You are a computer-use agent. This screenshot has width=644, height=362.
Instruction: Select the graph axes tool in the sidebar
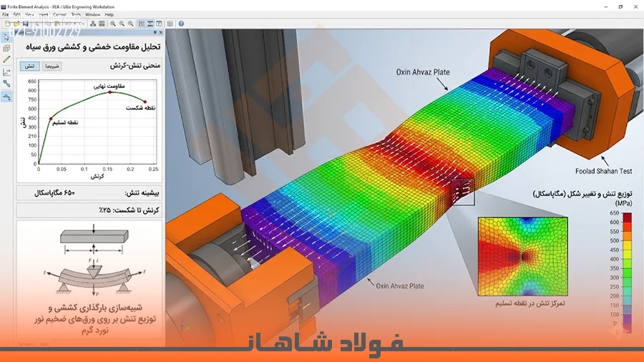point(6,72)
